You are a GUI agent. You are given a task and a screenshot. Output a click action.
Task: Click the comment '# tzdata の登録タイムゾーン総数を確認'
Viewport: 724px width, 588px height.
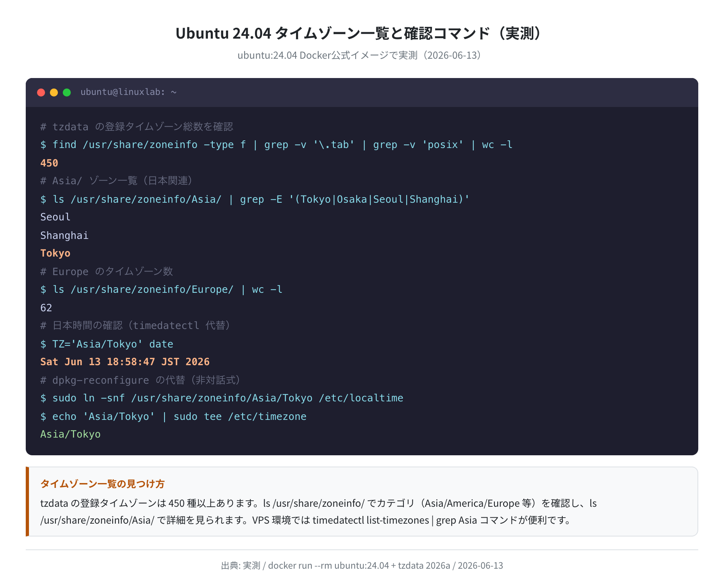pyautogui.click(x=137, y=127)
